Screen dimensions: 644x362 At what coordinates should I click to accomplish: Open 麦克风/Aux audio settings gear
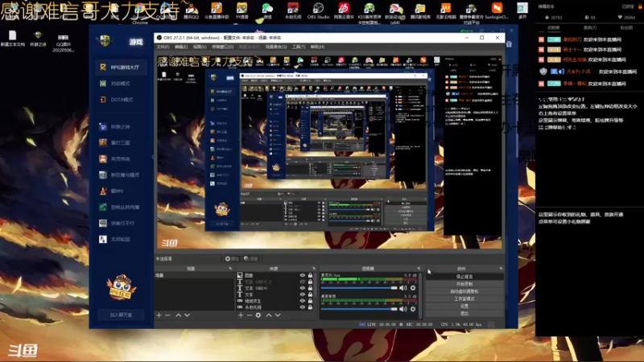(x=413, y=288)
